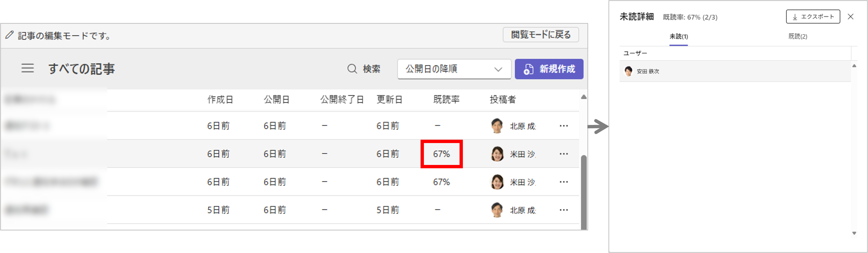Click 67% in second 米田 row
The width and height of the screenshot is (868, 253).
point(441,182)
